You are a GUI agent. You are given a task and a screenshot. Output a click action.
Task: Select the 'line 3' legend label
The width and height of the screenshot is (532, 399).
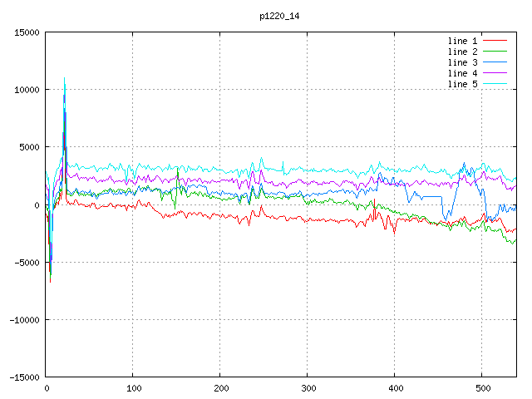462,63
